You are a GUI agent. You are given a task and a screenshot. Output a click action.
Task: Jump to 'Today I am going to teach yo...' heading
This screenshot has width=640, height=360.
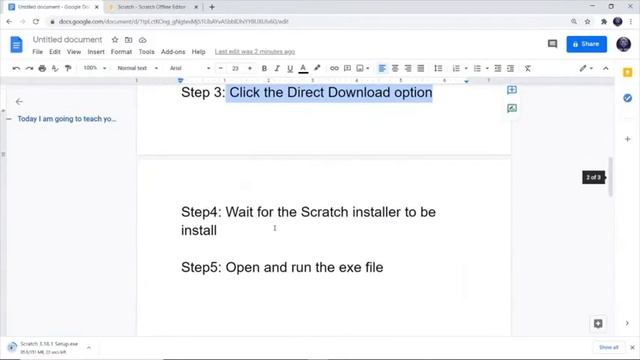(67, 119)
